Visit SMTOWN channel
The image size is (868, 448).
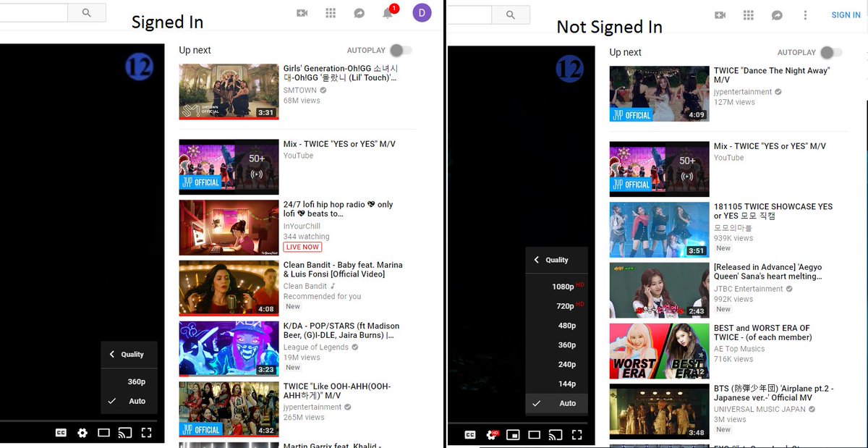coord(300,90)
